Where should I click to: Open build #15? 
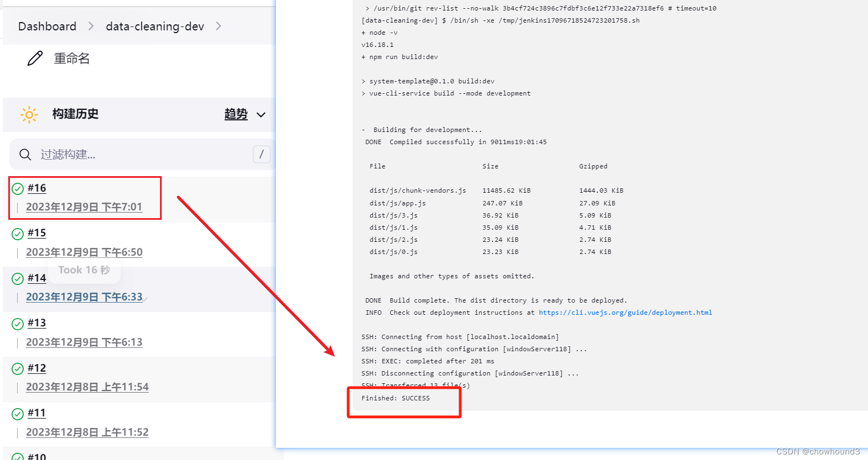[x=37, y=233]
